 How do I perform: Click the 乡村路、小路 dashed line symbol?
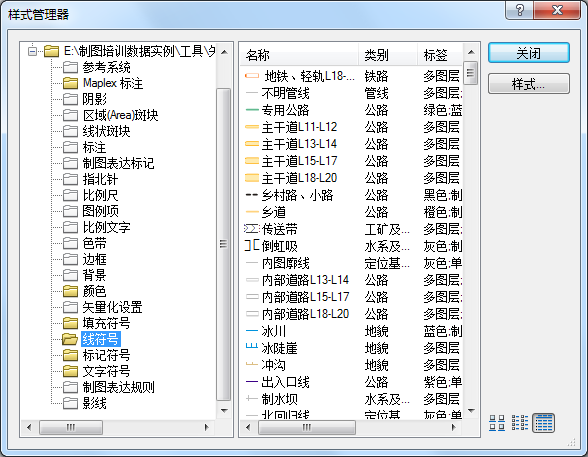(252, 195)
